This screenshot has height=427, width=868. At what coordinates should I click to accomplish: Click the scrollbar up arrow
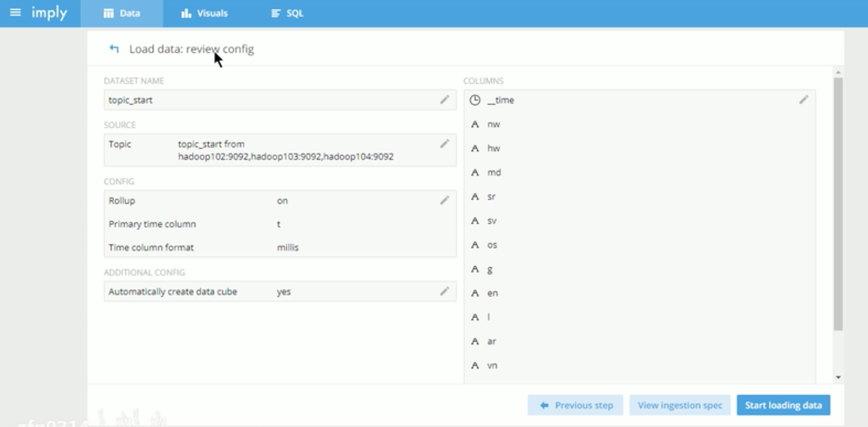pos(838,72)
